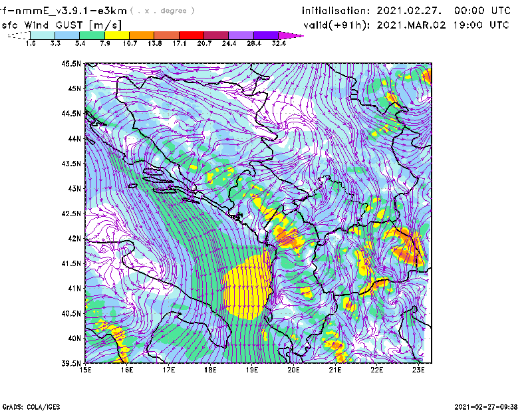
Task: Click the lavender 24.4–28.4 legend swatch
Action: (241, 35)
